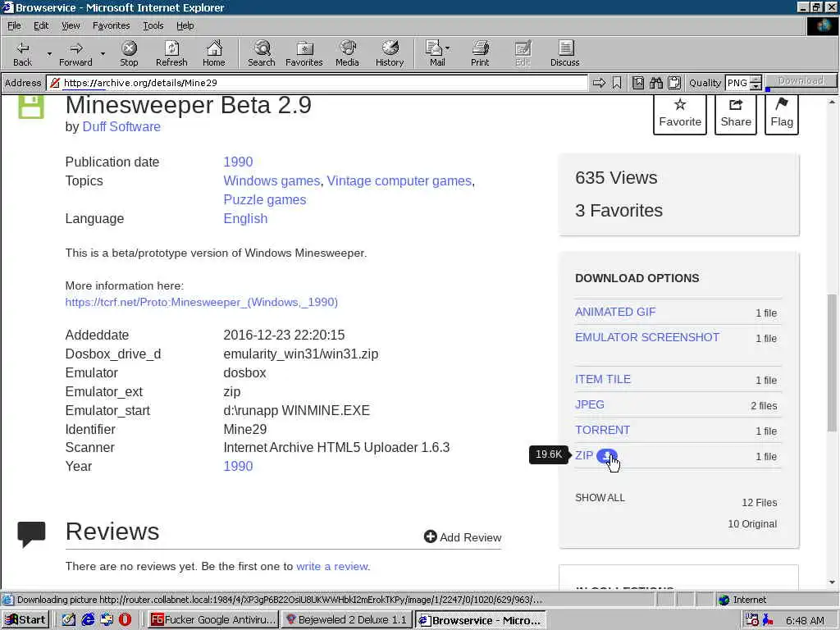
Task: Click the Download button in toolbar
Action: [x=801, y=80]
